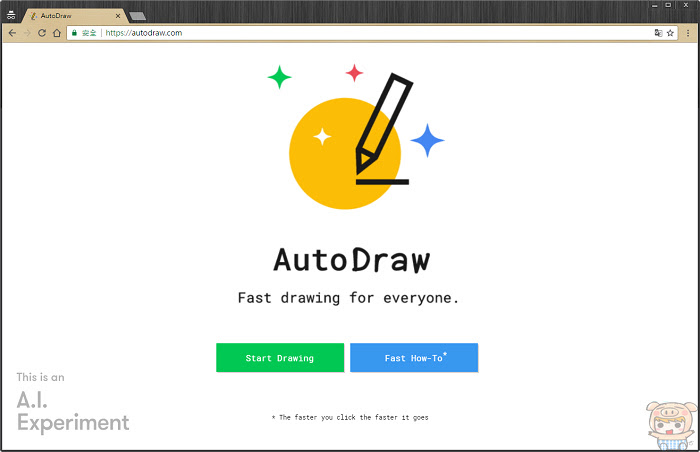Open the Chrome three-dot menu

tap(688, 33)
